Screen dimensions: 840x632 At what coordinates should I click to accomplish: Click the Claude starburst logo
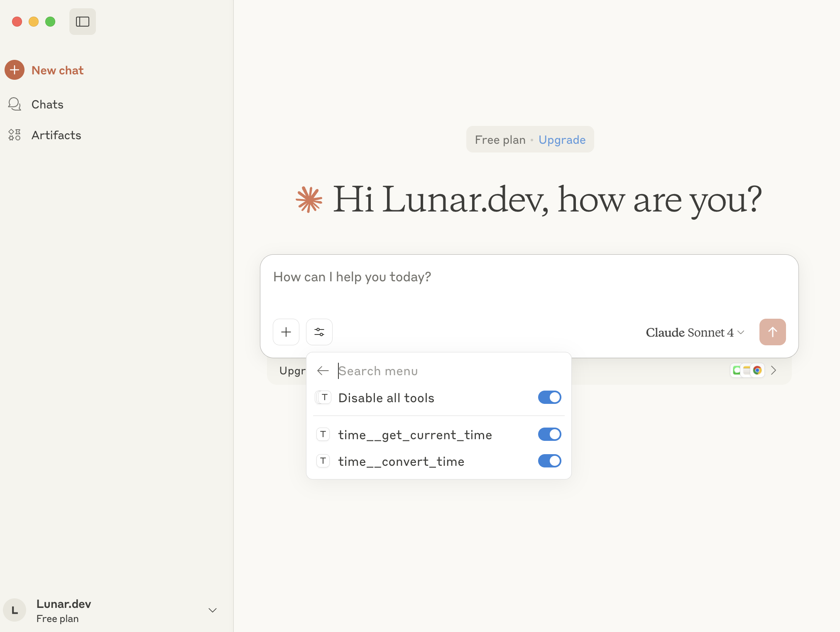pyautogui.click(x=309, y=199)
